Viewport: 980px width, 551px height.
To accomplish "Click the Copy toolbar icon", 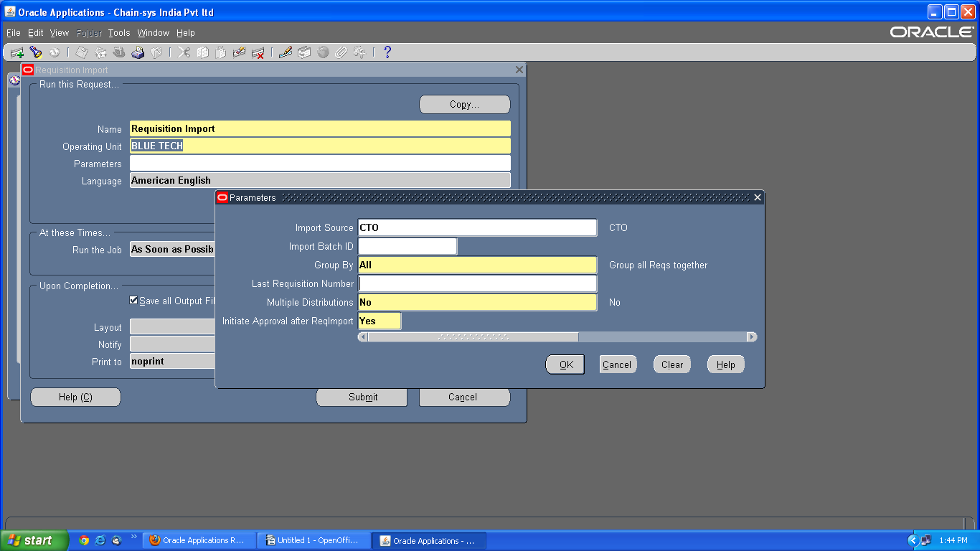I will coord(202,52).
